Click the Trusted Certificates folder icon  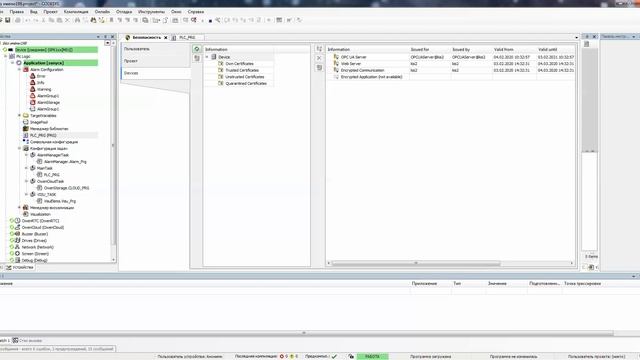(x=220, y=70)
